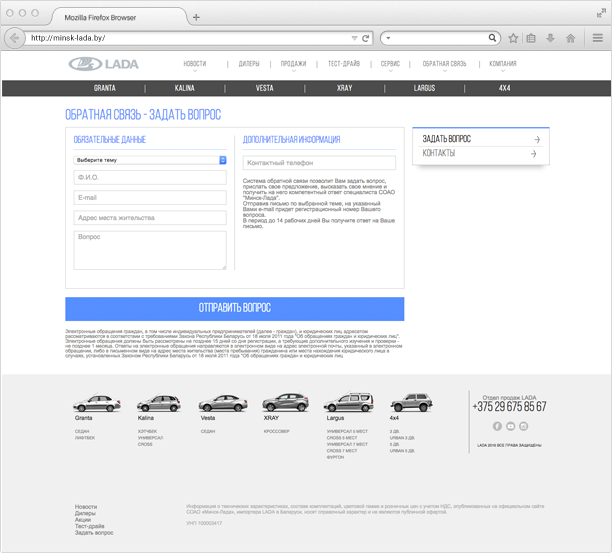
Task: Open the СЕРВИС menu
Action: pos(390,64)
